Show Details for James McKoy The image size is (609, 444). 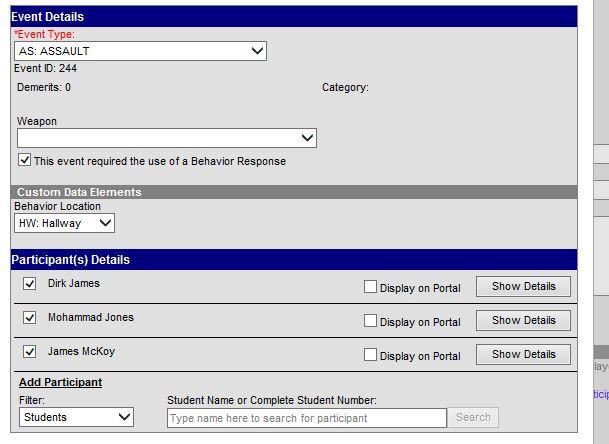point(523,354)
